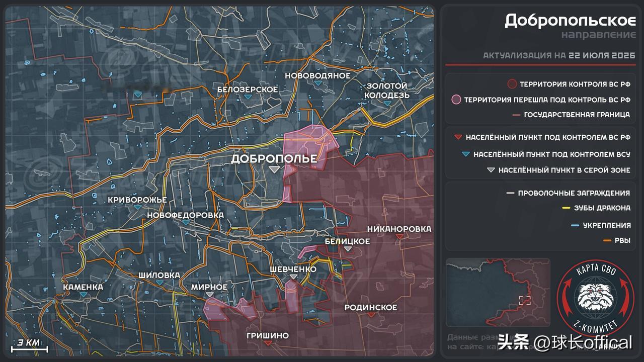Click the Новофедоровка label

coord(186,215)
